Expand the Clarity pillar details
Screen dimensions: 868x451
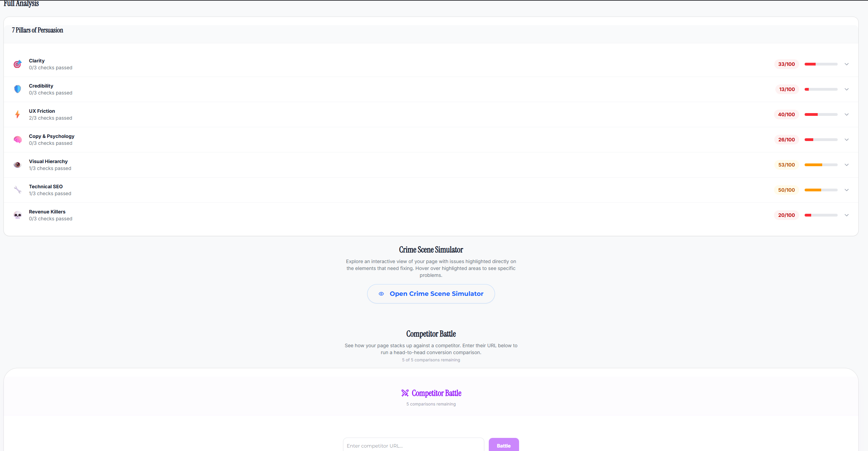coord(847,64)
